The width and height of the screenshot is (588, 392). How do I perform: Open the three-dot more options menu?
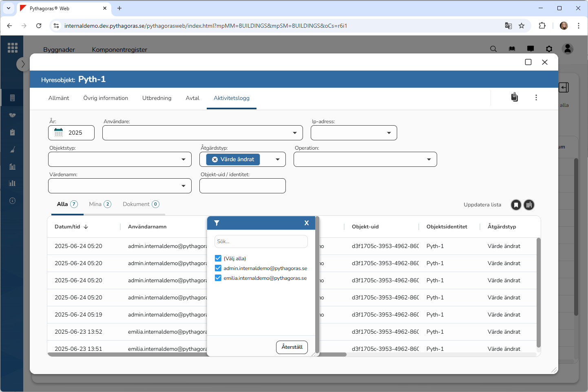click(x=536, y=97)
